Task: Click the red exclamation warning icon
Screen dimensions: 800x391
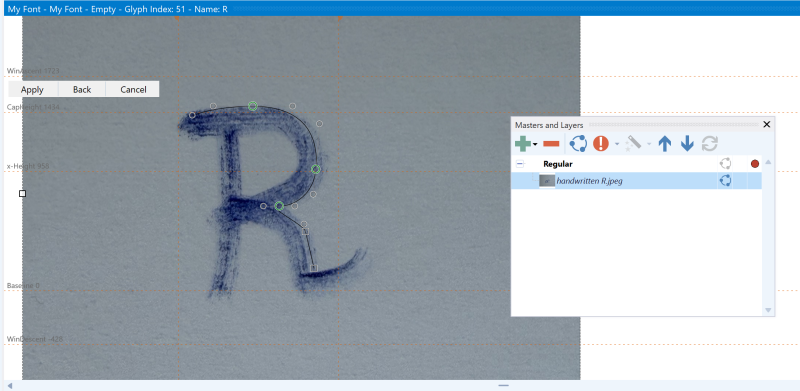Action: 601,144
